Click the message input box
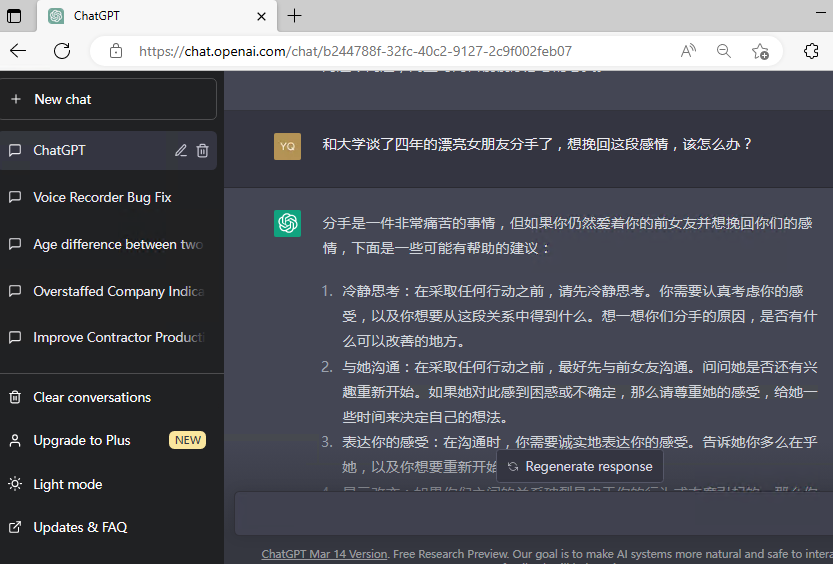833x564 pixels. 534,513
